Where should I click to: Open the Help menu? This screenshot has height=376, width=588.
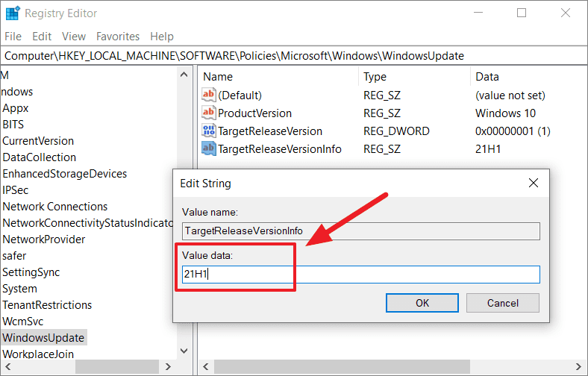tap(162, 37)
